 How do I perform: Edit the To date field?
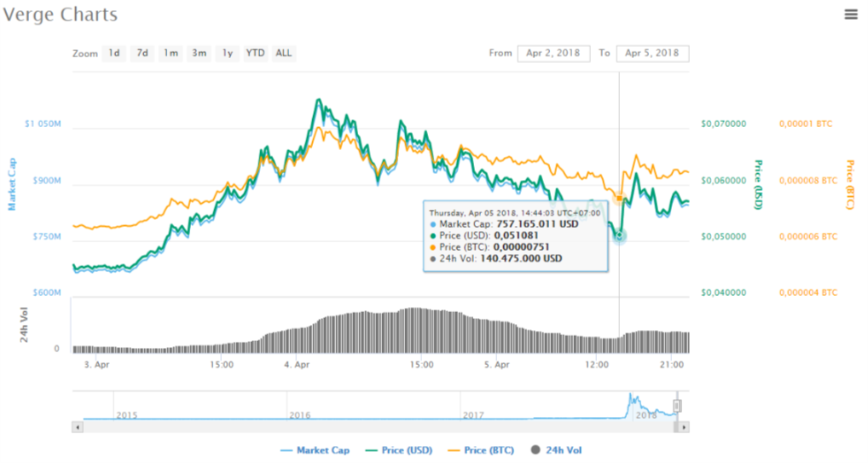coord(652,53)
